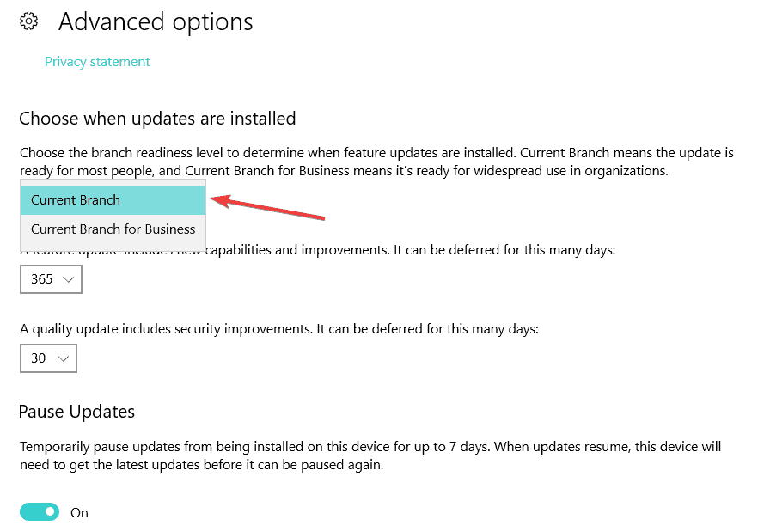The width and height of the screenshot is (764, 532).
Task: Choose Current Branch for Business option
Action: click(113, 229)
